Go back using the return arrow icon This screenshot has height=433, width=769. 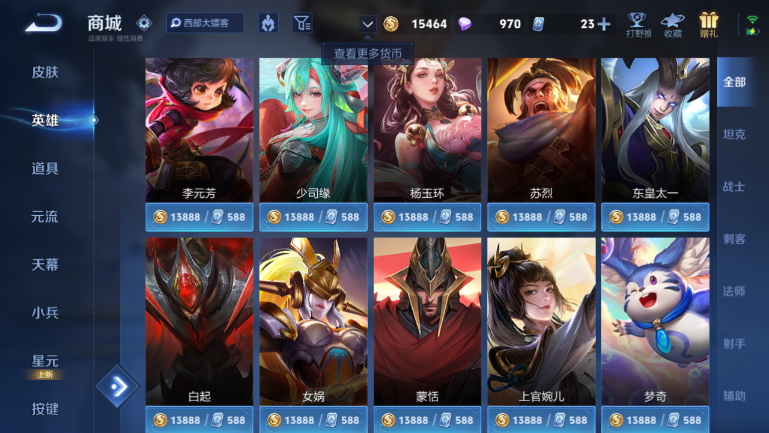point(44,23)
